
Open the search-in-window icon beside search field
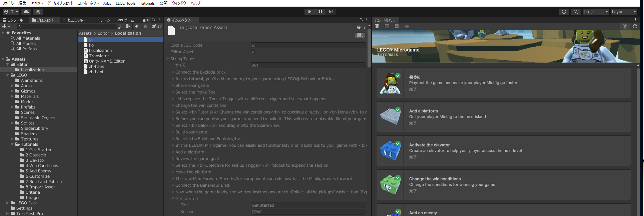(120, 26)
